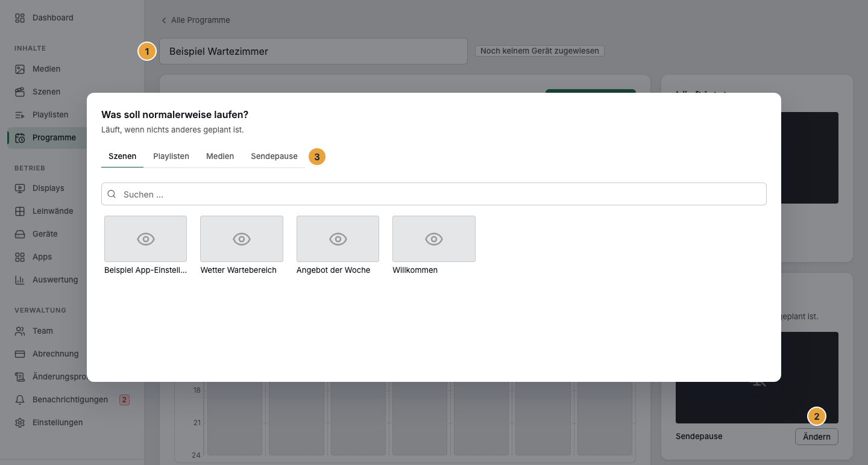Click the Apps grid icon
868x465 pixels.
(x=20, y=257)
